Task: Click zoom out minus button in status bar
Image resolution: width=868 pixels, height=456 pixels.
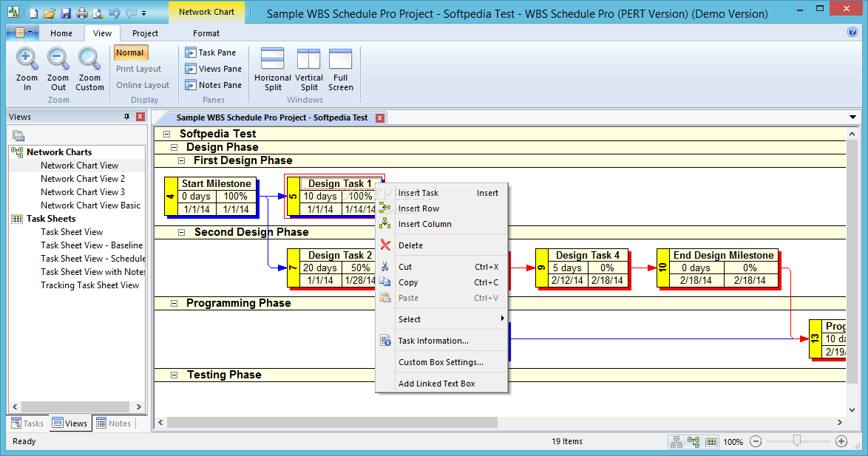Action: 756,442
